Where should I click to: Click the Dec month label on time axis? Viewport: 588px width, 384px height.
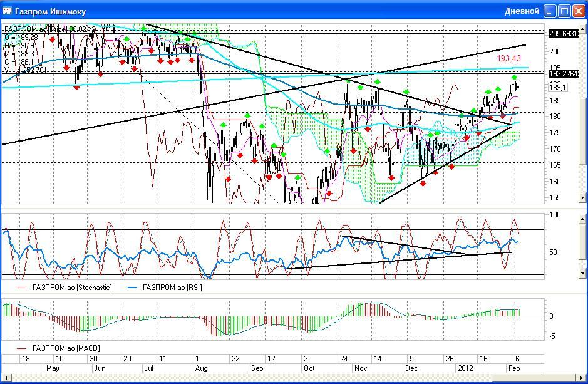411,368
